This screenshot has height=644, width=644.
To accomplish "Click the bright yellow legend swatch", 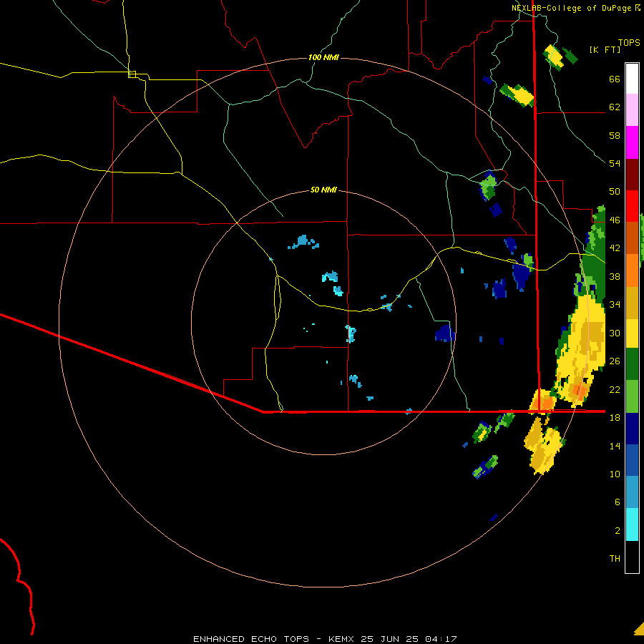I will click(x=632, y=333).
